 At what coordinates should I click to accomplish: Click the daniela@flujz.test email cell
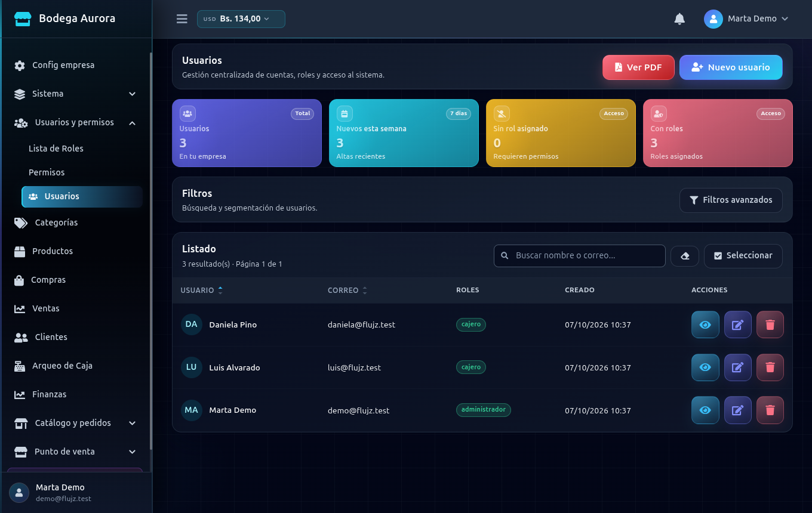coord(361,325)
